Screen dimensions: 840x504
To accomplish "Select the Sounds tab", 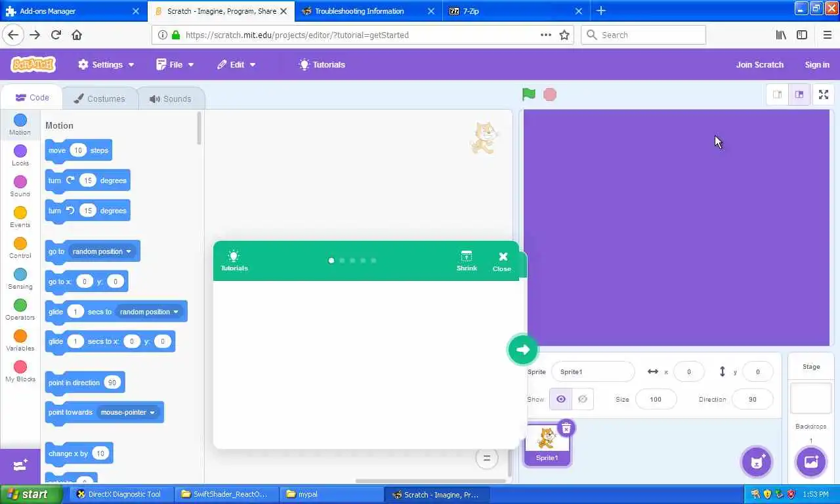I will 171,98.
